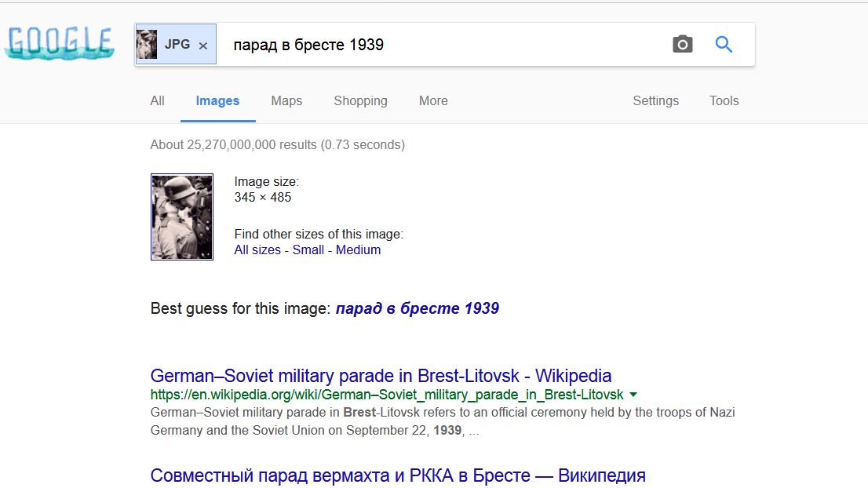Remove the JPG image chip

pos(203,46)
